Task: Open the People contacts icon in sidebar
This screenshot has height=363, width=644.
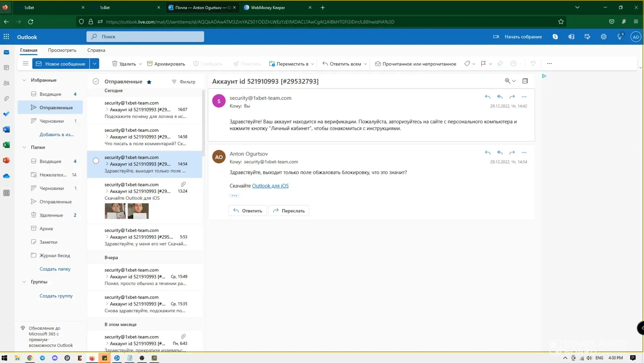Action: pyautogui.click(x=6, y=83)
